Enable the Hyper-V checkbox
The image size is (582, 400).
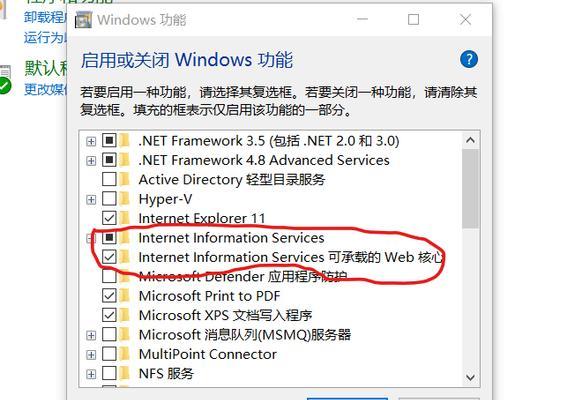(109, 199)
